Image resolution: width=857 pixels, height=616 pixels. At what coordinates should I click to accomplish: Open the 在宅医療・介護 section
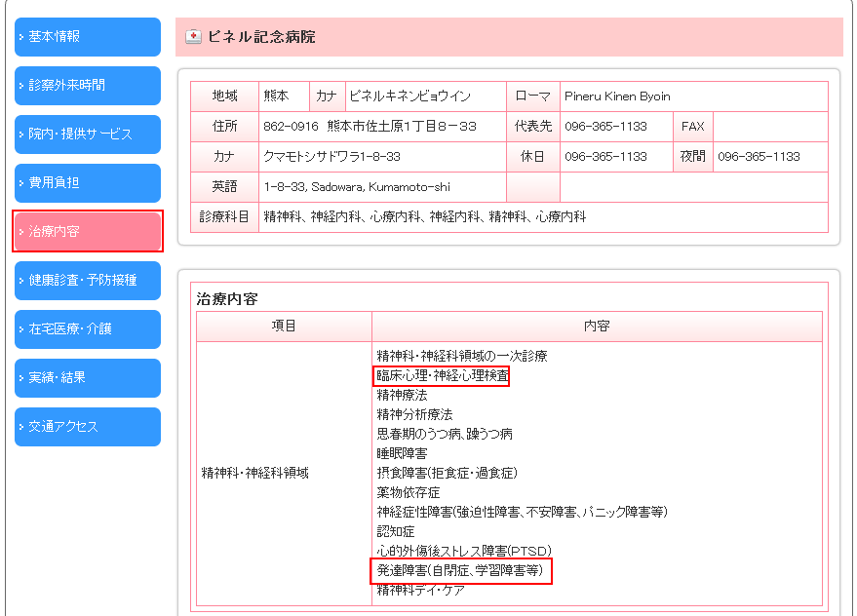pos(88,328)
